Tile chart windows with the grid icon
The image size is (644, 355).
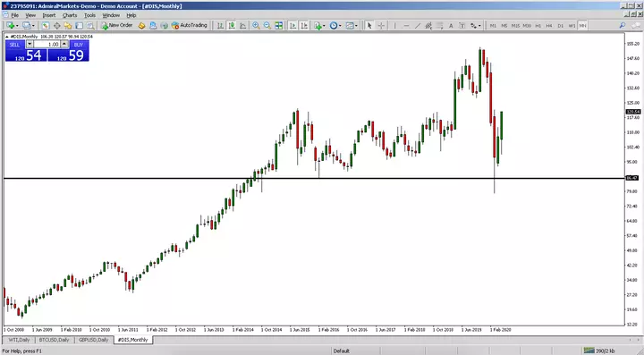point(278,25)
